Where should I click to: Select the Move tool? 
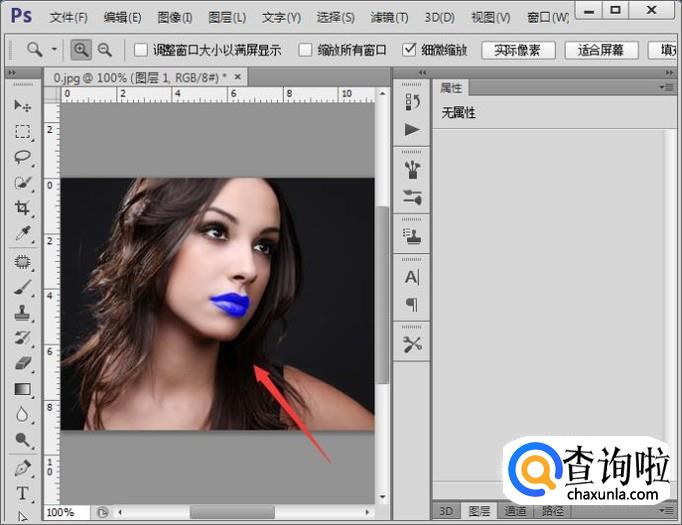click(x=22, y=106)
